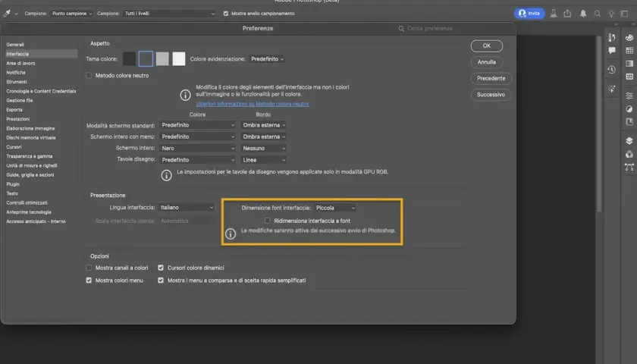Select the light gray Tema colore swatch
637x364 pixels.
click(162, 59)
